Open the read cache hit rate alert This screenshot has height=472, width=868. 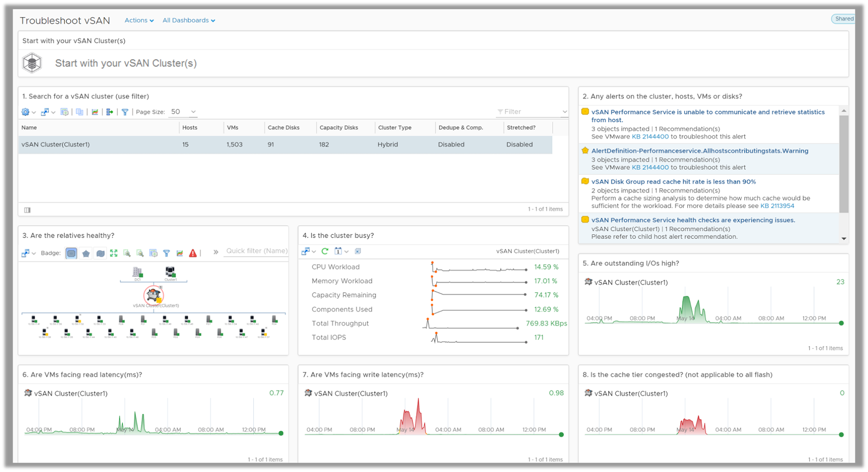coord(673,182)
